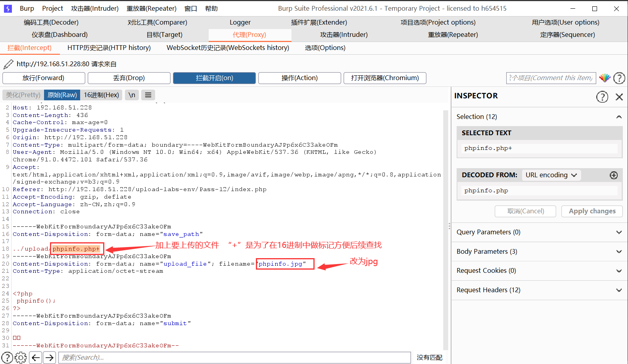This screenshot has width=628, height=364.
Task: Click the Referer header line
Action: tap(140, 190)
